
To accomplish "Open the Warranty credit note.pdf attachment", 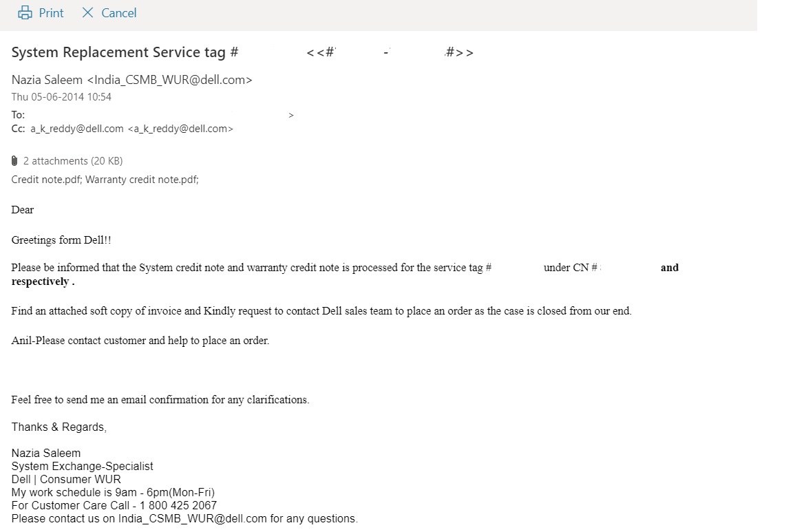I will click(141, 180).
